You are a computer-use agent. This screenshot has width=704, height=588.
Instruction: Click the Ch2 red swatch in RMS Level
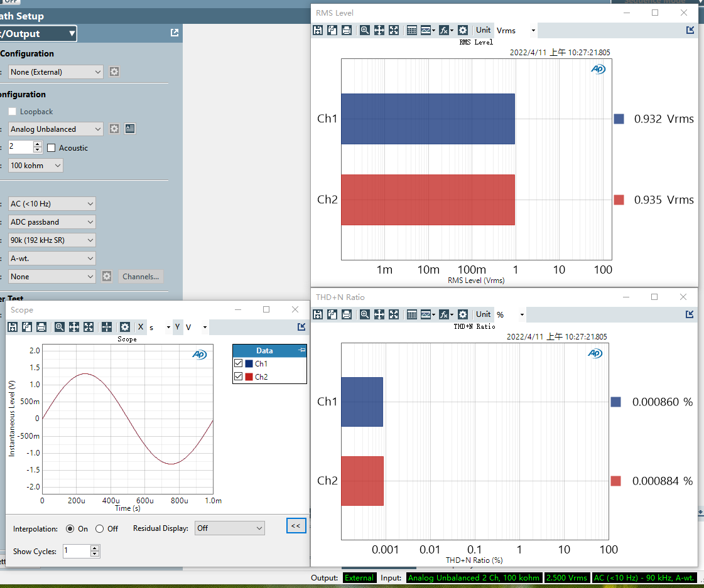pos(619,200)
